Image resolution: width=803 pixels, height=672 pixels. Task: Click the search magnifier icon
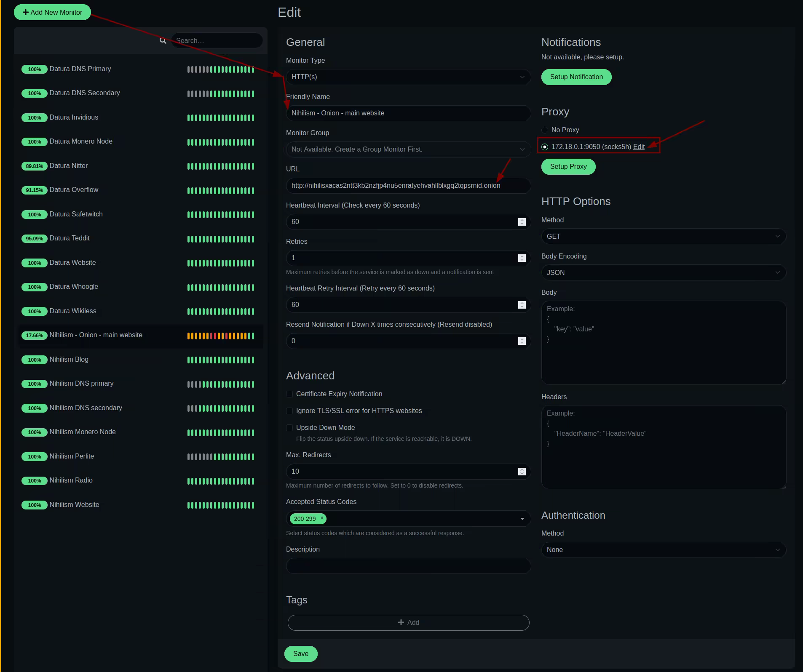tap(163, 40)
